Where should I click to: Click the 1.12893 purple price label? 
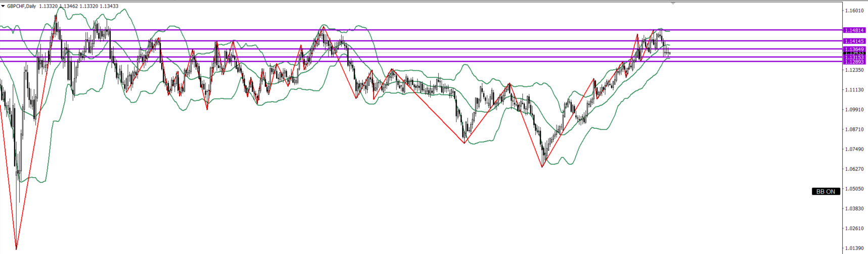point(854,62)
